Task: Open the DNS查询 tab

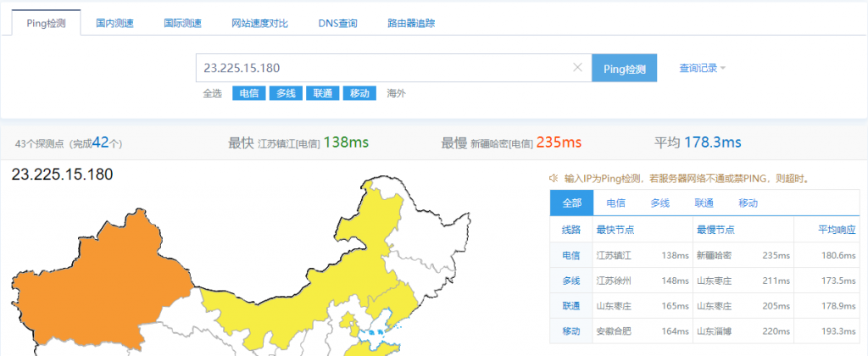Action: tap(337, 23)
